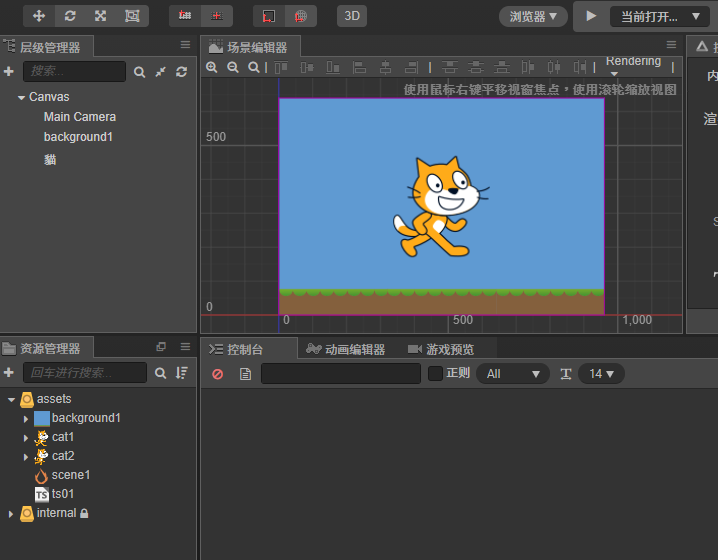The width and height of the screenshot is (718, 560).
Task: Align selected nodes to right
Action: (x=411, y=68)
